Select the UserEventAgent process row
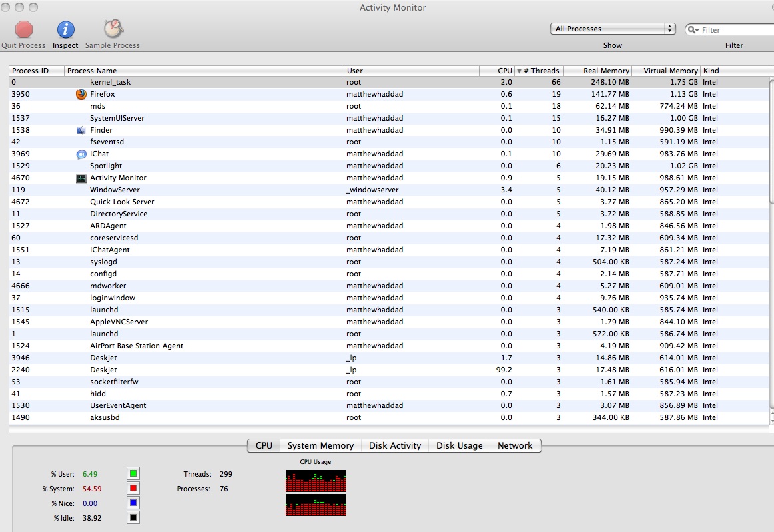 click(x=389, y=405)
